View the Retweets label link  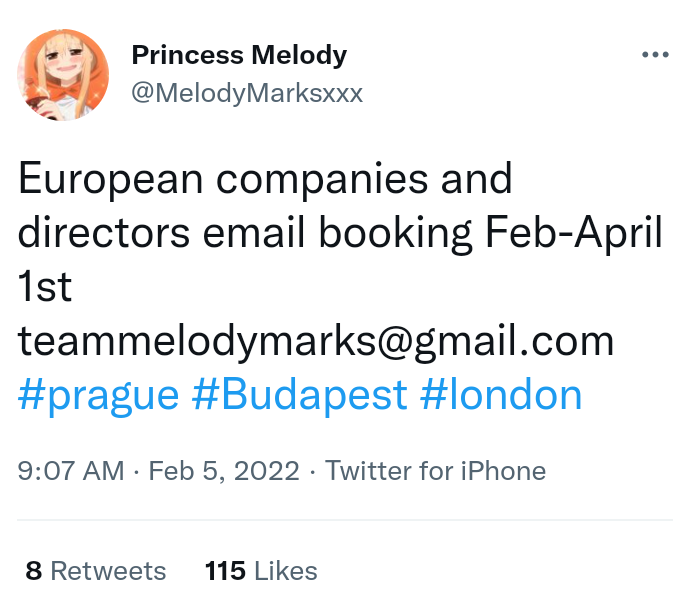[x=108, y=571]
